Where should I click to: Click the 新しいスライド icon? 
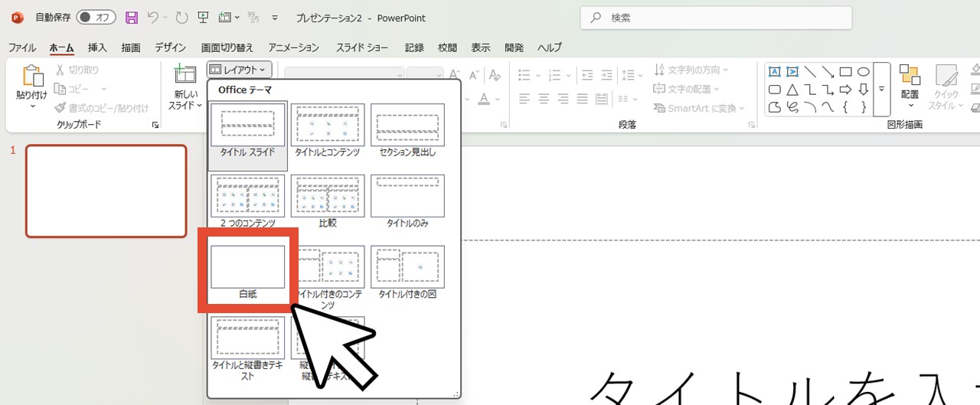185,75
